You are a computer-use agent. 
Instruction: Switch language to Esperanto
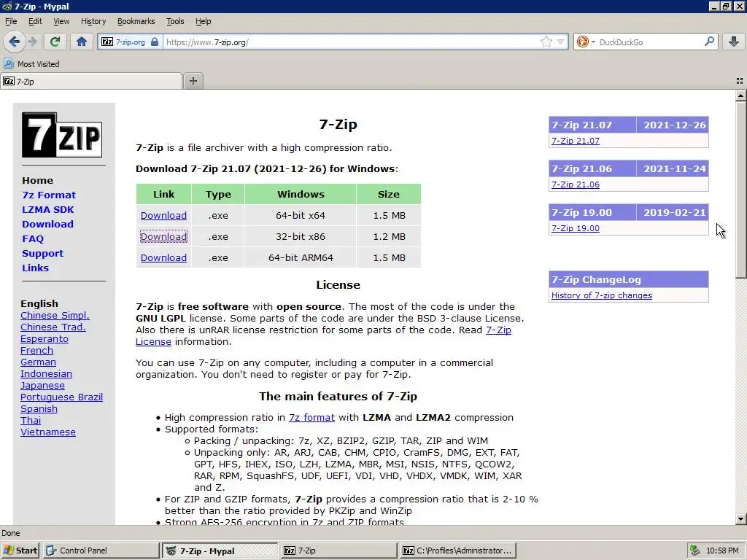click(44, 338)
